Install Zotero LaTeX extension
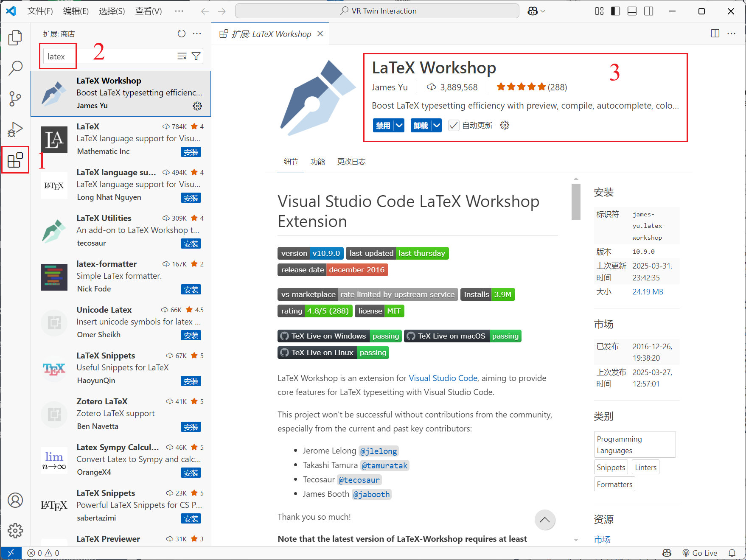Image resolution: width=746 pixels, height=560 pixels. coord(191,427)
